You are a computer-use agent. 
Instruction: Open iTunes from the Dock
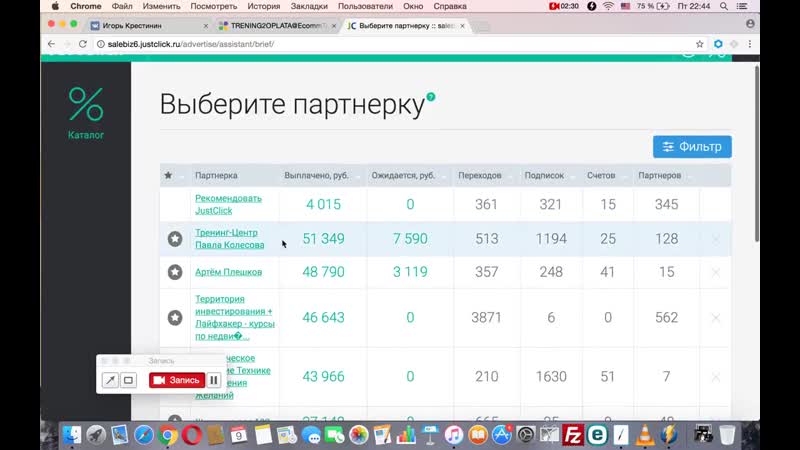click(454, 435)
